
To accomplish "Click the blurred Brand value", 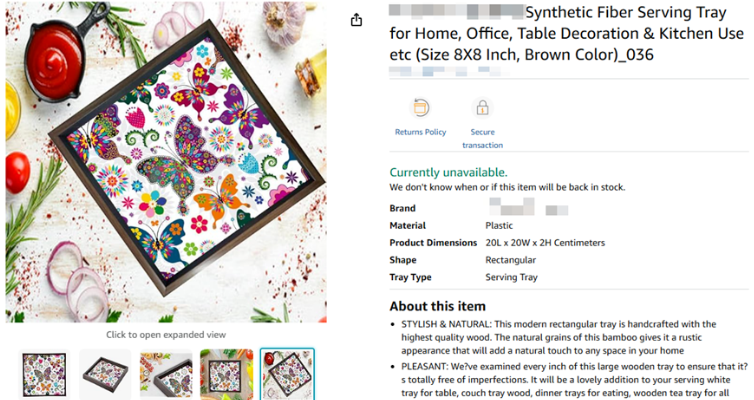I will 517,209.
